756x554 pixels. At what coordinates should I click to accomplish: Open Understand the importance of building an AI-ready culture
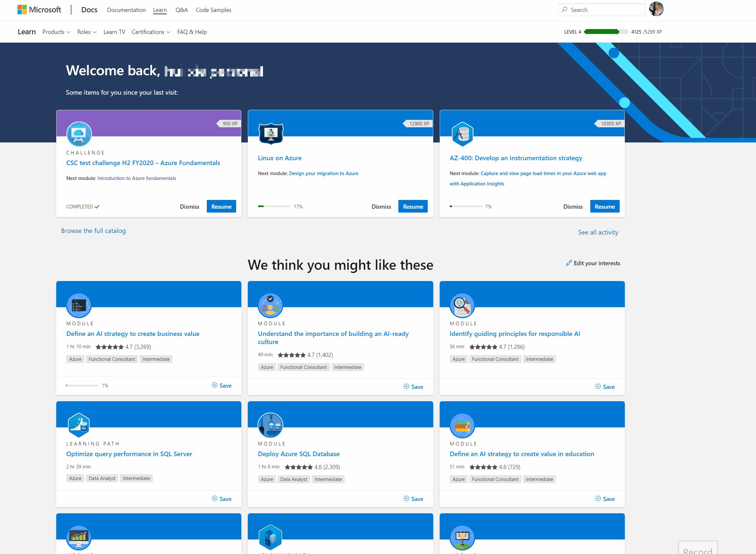point(333,338)
